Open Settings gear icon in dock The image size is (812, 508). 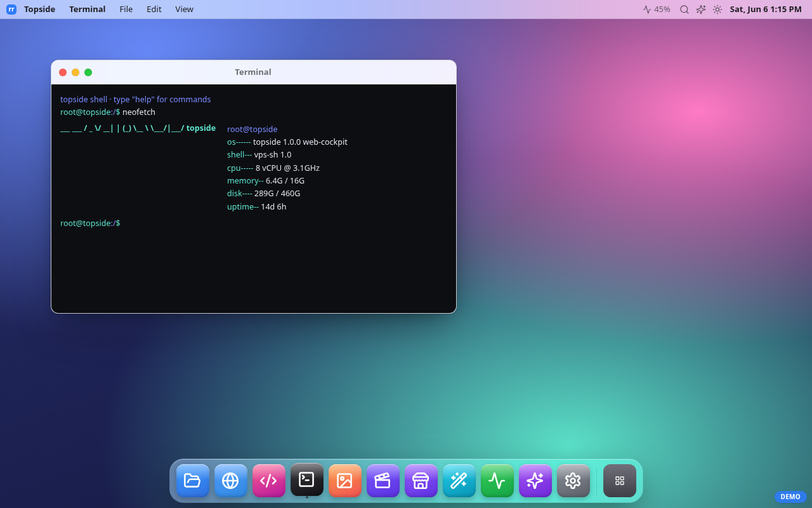(573, 481)
